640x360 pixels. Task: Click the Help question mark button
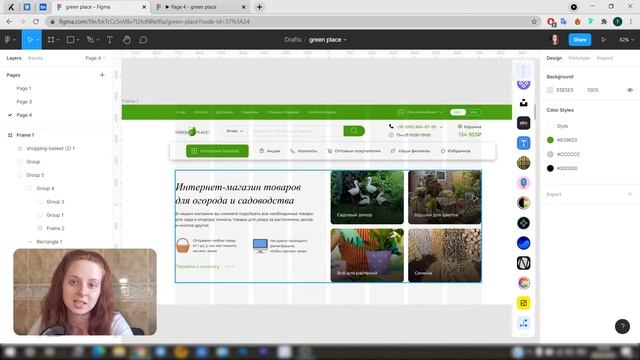tap(622, 326)
